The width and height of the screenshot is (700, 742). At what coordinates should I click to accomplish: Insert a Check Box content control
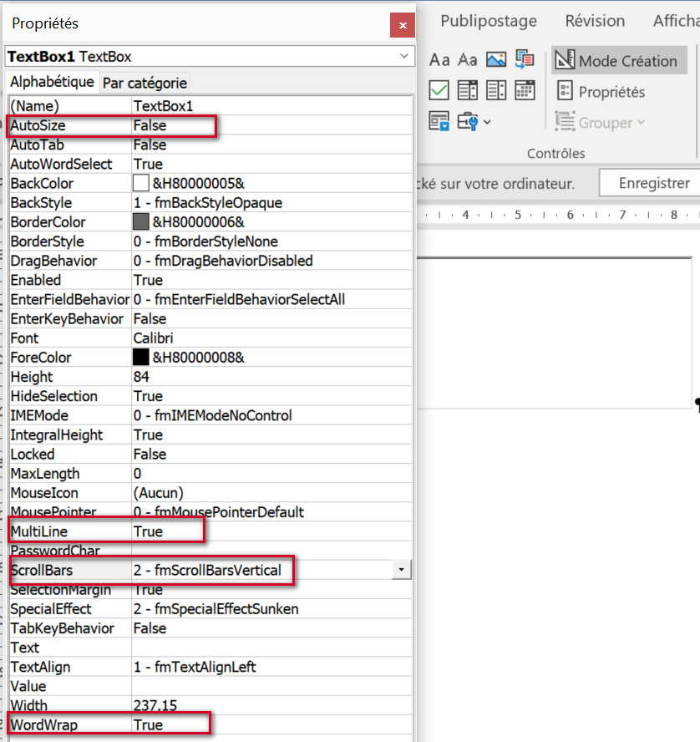(x=439, y=90)
